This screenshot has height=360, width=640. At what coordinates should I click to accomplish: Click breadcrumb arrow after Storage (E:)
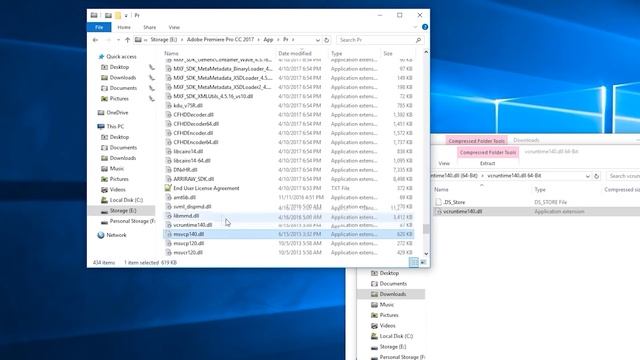182,40
